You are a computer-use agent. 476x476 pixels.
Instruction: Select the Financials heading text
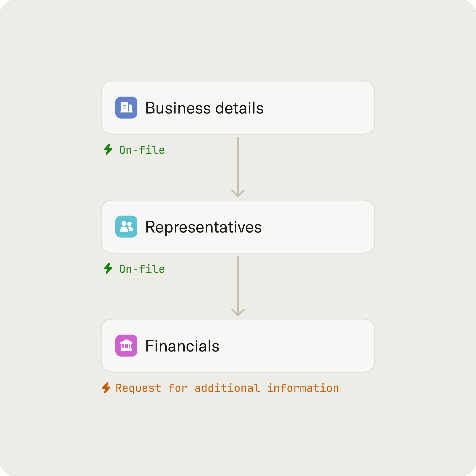pos(182,346)
